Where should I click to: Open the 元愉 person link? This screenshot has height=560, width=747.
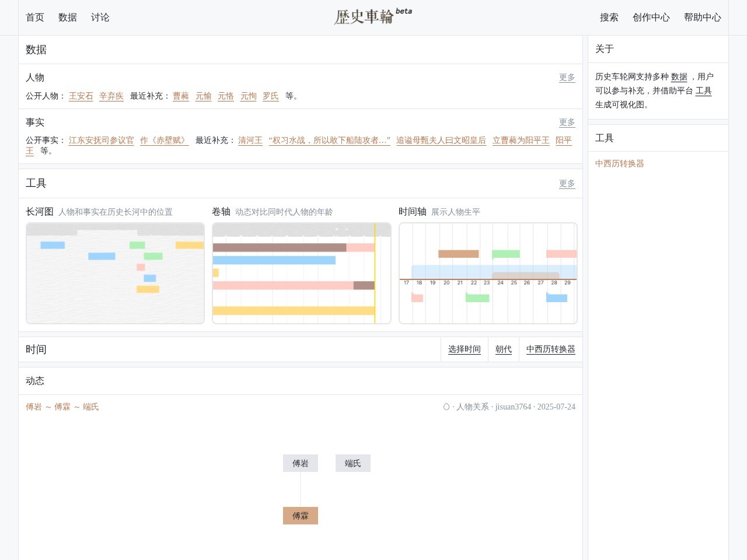pyautogui.click(x=204, y=96)
